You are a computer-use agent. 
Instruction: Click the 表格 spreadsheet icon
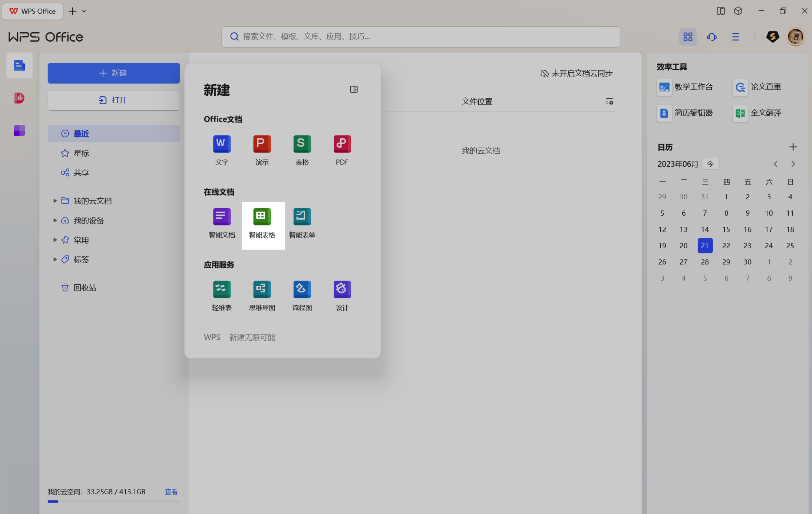[x=302, y=144]
